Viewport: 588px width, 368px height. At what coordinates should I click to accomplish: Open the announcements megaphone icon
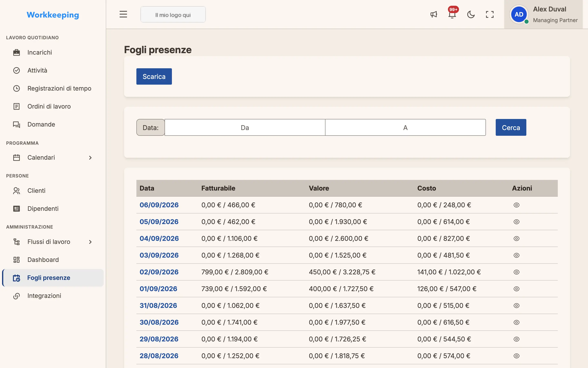pyautogui.click(x=434, y=14)
